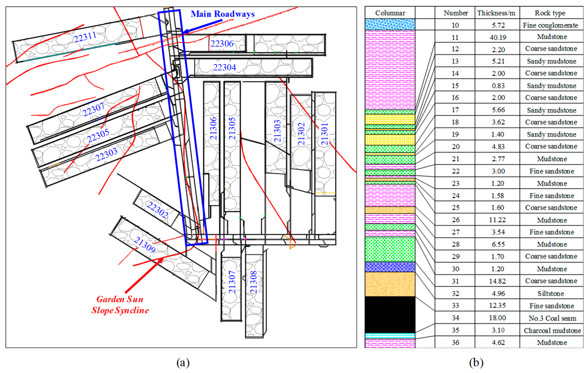Select panel label 22311
588x373 pixels.
[85, 37]
